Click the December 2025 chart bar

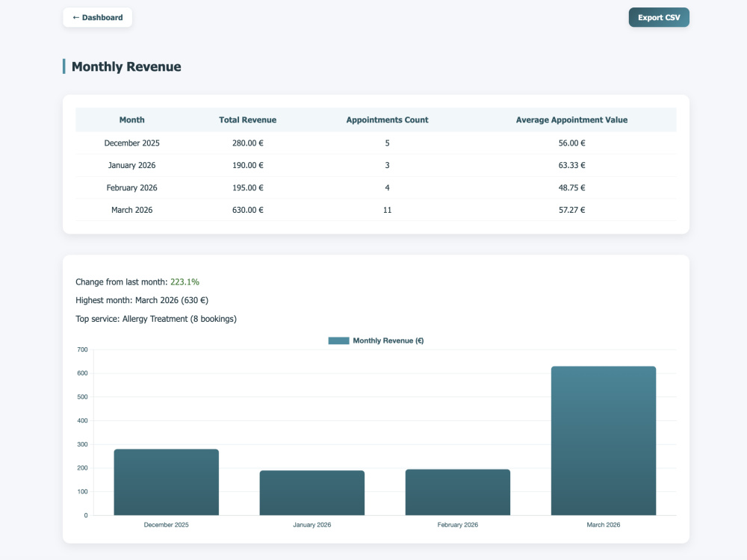[x=167, y=482]
